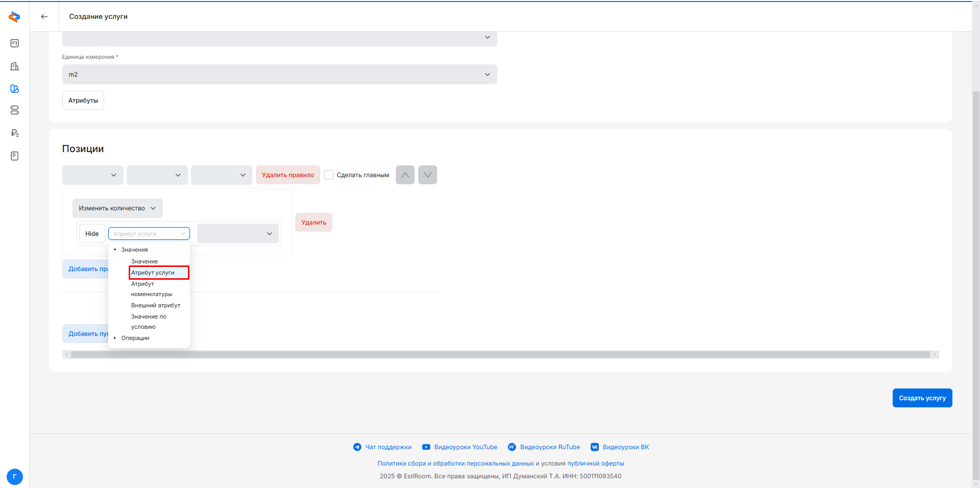
Task: Open user avatar 'Г' profile
Action: (15, 477)
